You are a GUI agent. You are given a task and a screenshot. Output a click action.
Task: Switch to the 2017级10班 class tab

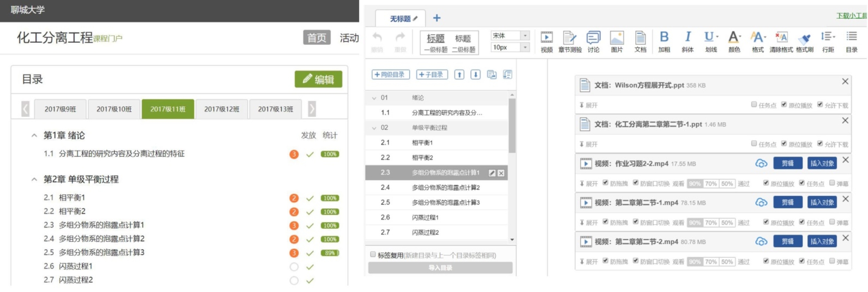click(x=114, y=109)
